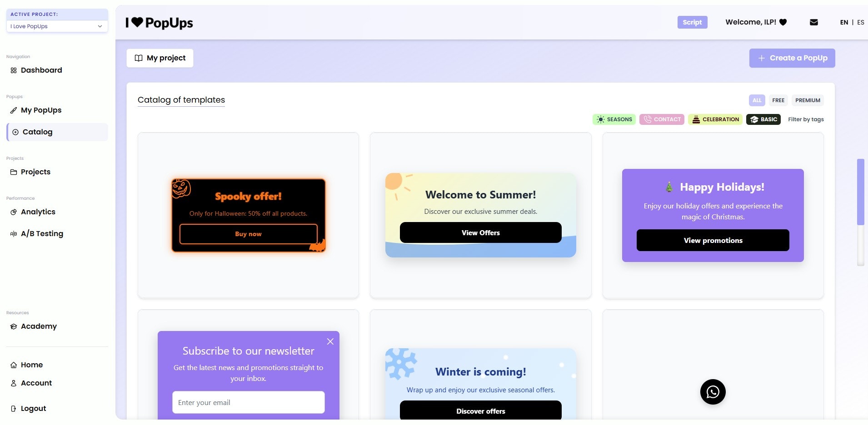The height and width of the screenshot is (425, 868).
Task: Open Account settings link
Action: (36, 383)
